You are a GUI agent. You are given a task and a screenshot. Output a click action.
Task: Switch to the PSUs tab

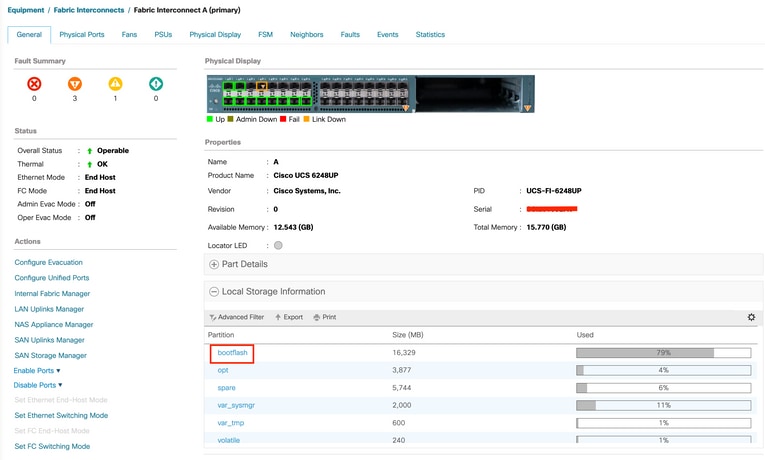point(163,35)
